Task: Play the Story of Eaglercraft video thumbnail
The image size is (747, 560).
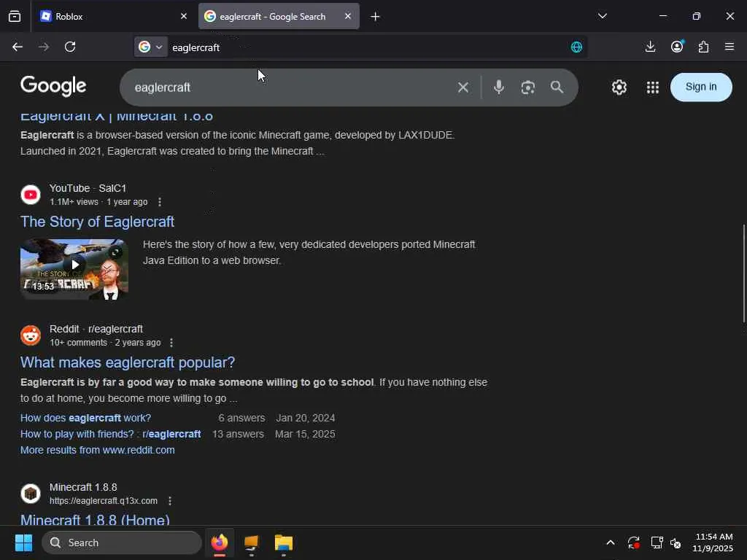Action: (74, 269)
